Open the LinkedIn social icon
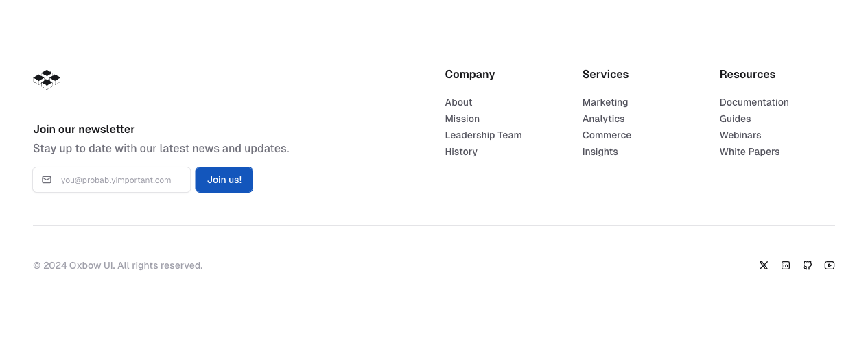This screenshot has width=868, height=338. (x=786, y=265)
